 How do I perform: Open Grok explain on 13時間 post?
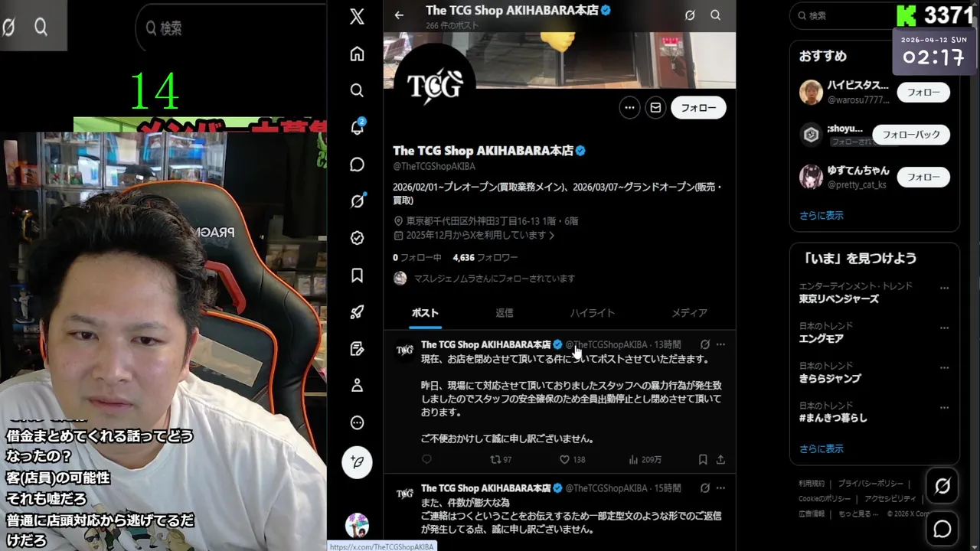705,344
